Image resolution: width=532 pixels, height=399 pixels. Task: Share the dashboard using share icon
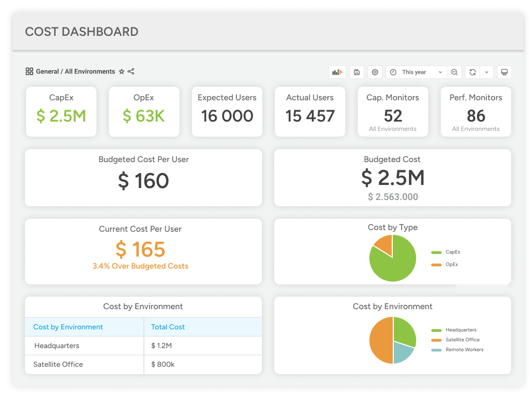coord(131,71)
